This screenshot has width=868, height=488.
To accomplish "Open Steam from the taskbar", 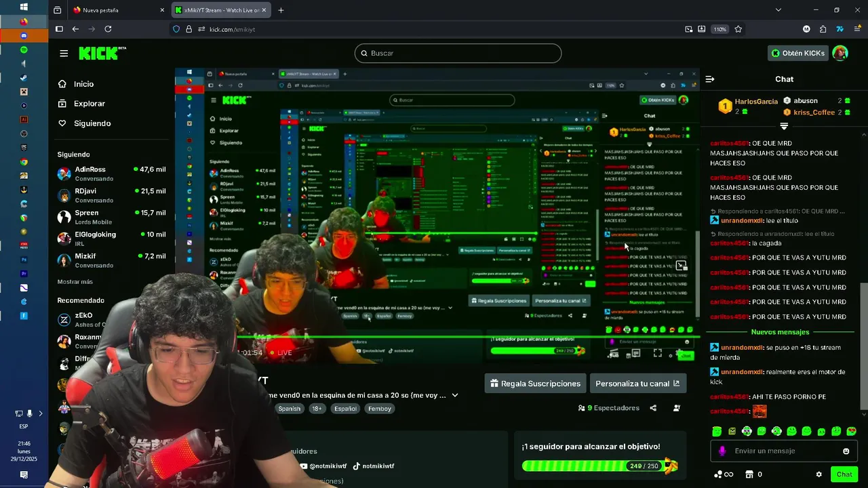I will (x=24, y=77).
